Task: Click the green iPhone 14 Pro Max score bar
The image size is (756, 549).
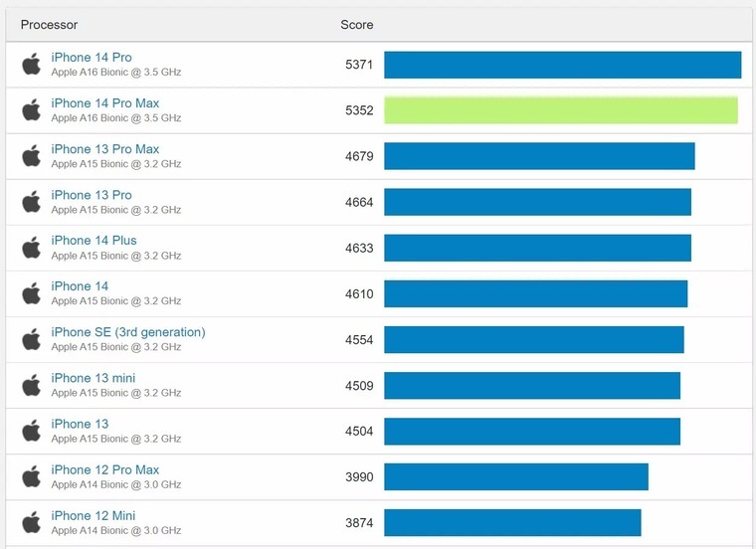Action: coord(561,110)
